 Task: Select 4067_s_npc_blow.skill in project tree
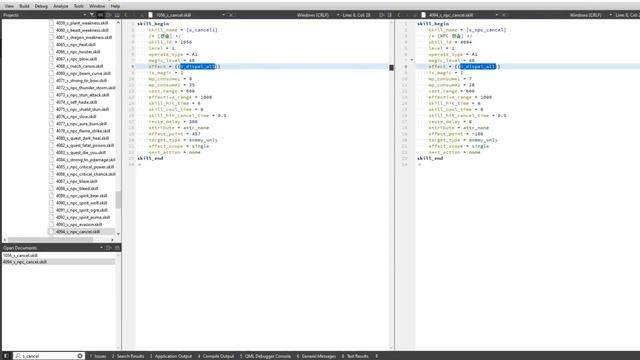76,59
